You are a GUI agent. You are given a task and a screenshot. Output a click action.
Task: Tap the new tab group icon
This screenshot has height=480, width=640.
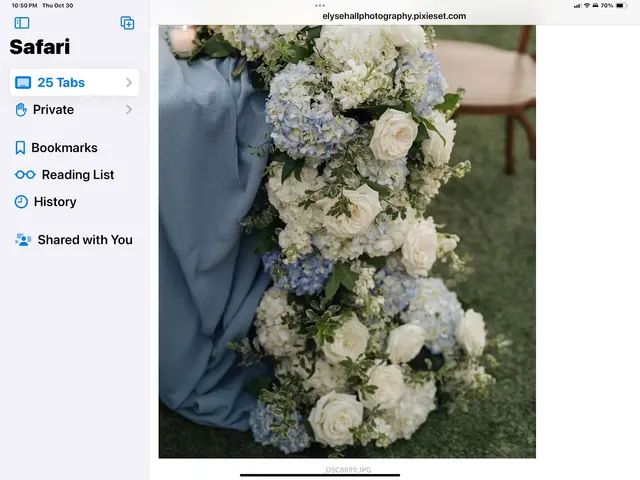point(127,23)
